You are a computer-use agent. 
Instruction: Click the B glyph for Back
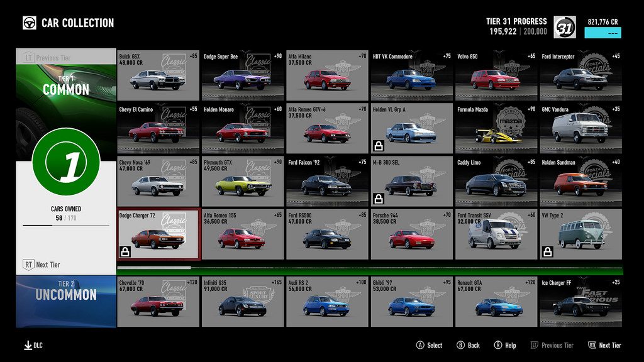[460, 345]
